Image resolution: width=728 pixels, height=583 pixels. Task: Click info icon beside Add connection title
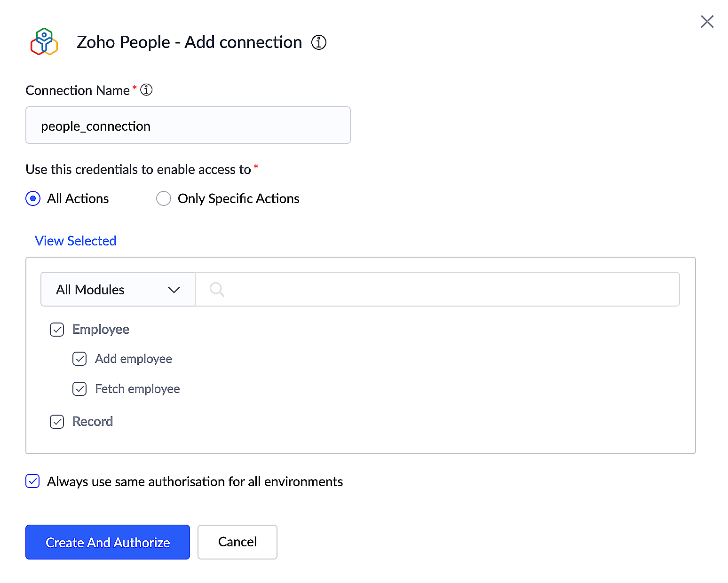319,42
